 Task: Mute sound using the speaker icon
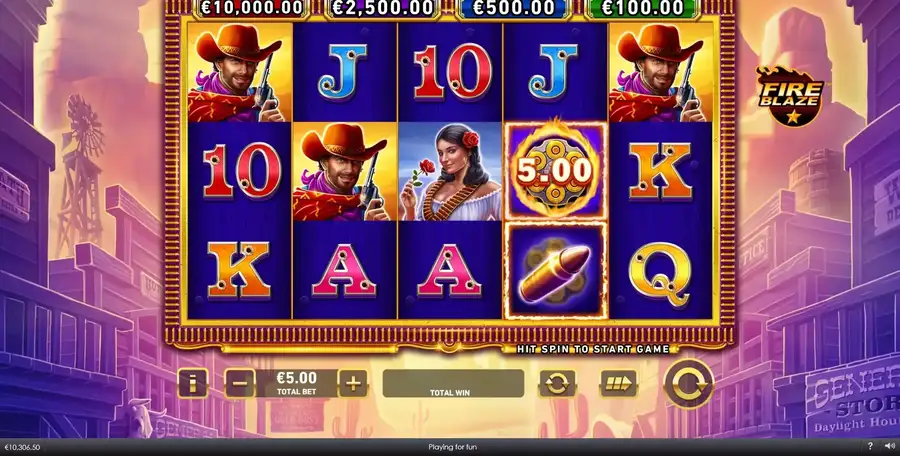[889, 446]
